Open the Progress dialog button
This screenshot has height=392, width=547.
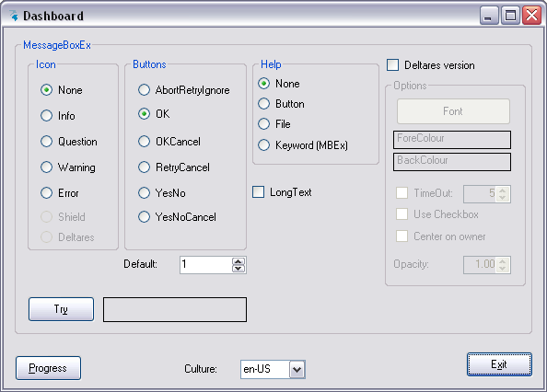coord(48,368)
